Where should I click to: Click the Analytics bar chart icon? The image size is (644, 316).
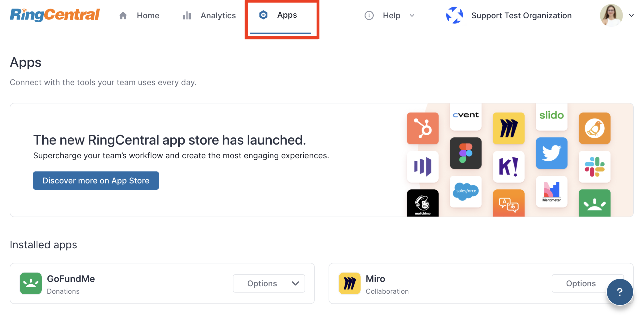pos(187,15)
